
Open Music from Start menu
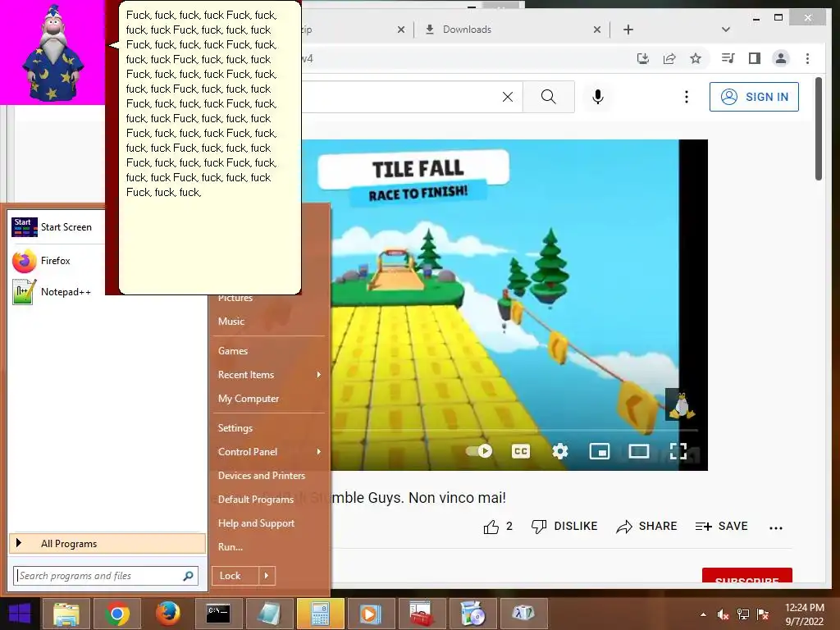[231, 322]
